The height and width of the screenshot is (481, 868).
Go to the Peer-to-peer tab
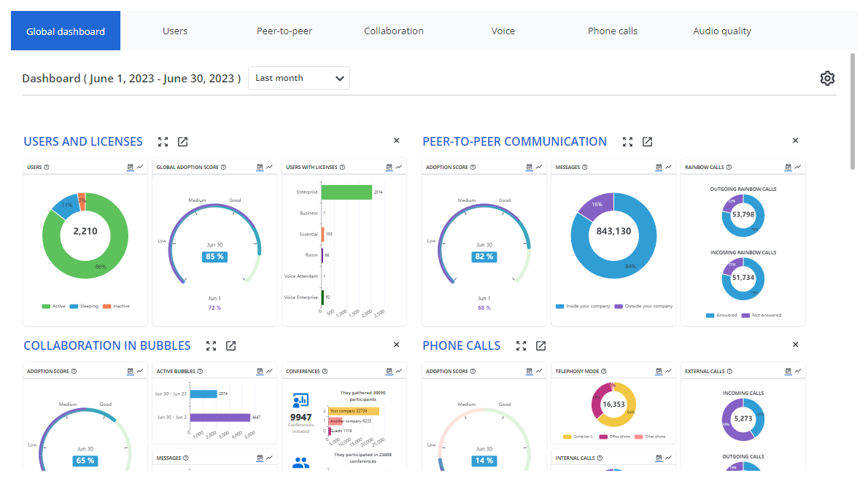point(284,31)
